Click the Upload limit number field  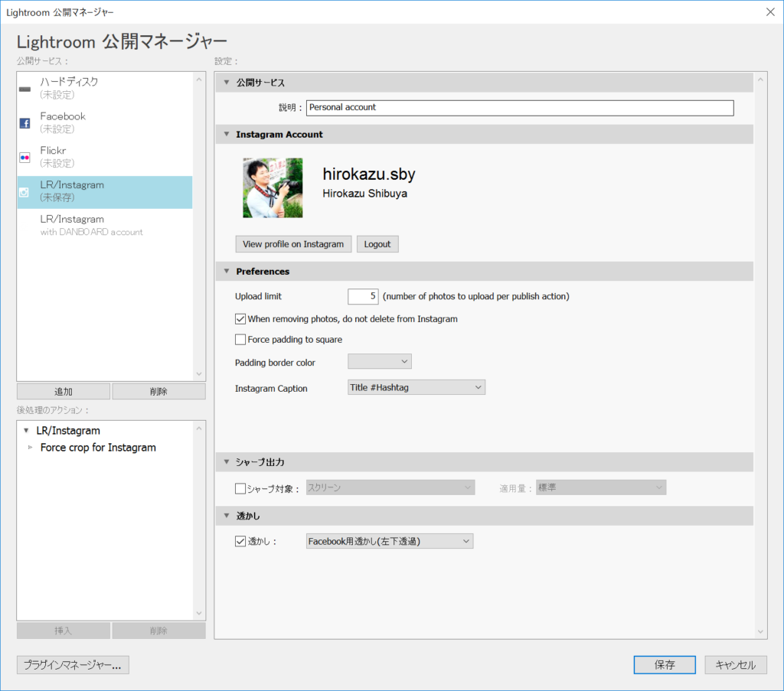tap(363, 296)
